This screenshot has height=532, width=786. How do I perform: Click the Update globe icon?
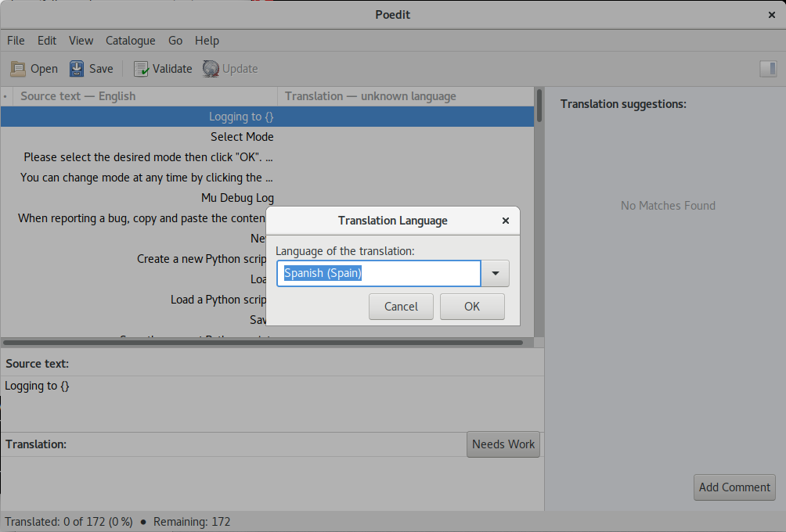click(211, 69)
